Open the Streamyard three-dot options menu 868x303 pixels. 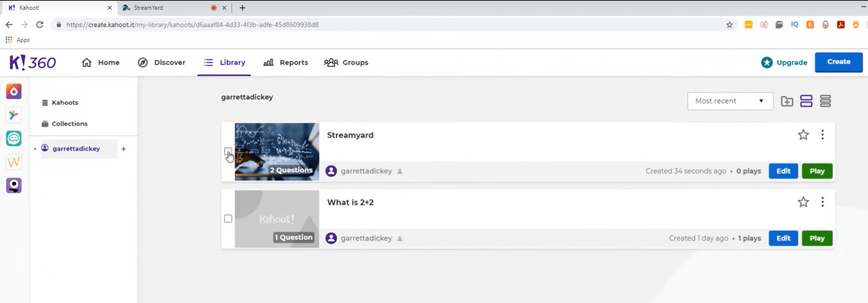[823, 135]
